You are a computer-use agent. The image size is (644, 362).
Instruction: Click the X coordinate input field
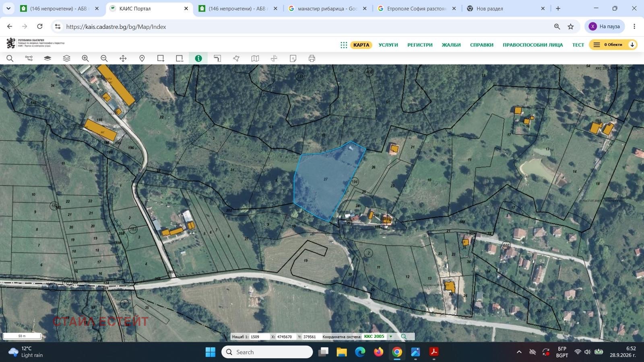coord(286,337)
